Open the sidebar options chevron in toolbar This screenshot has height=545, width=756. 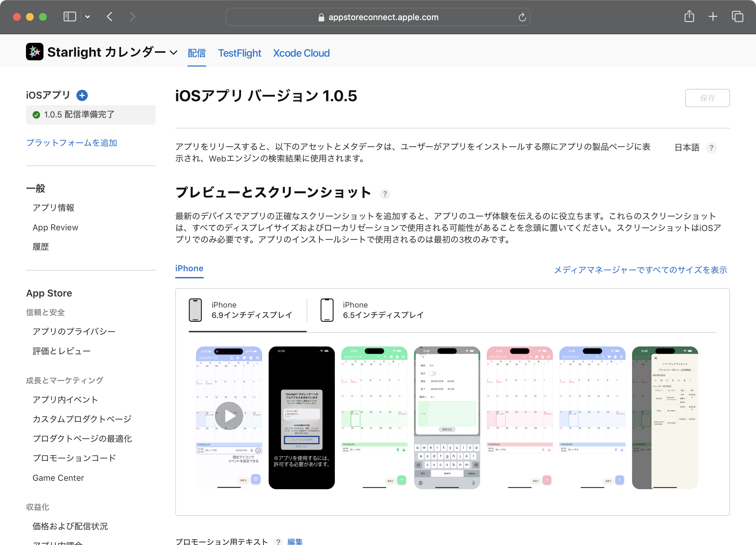[x=88, y=17]
